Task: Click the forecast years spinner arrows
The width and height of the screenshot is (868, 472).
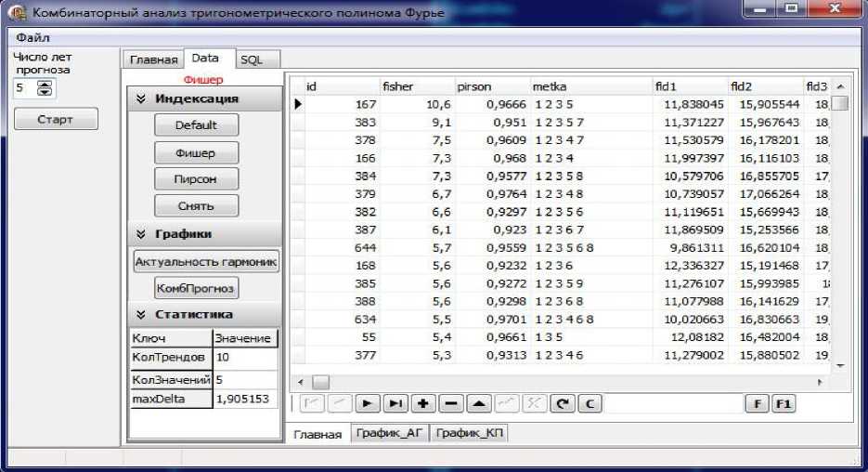Action: pos(45,89)
